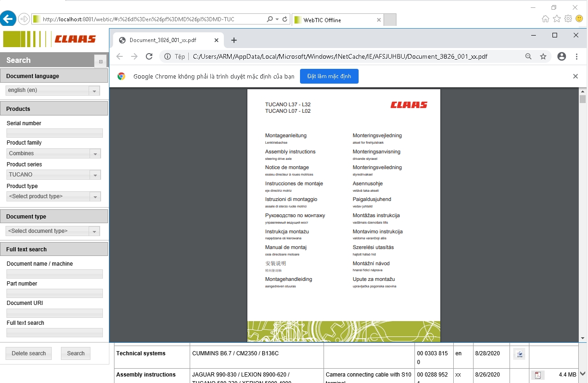This screenshot has height=383, width=588.
Task: Click the Serial number input field
Action: pyautogui.click(x=54, y=133)
